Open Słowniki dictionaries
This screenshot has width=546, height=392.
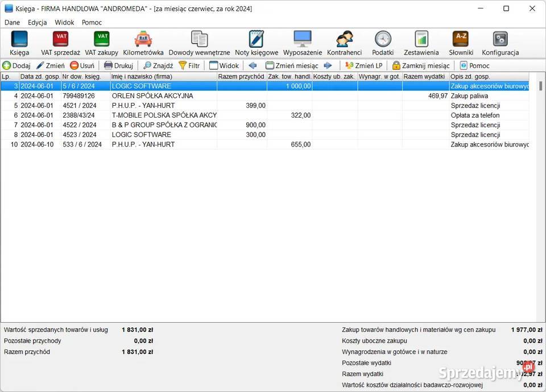(461, 43)
